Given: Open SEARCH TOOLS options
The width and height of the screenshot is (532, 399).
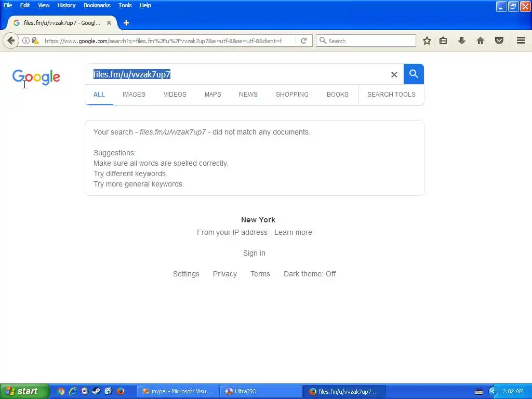Looking at the screenshot, I should click(x=391, y=95).
